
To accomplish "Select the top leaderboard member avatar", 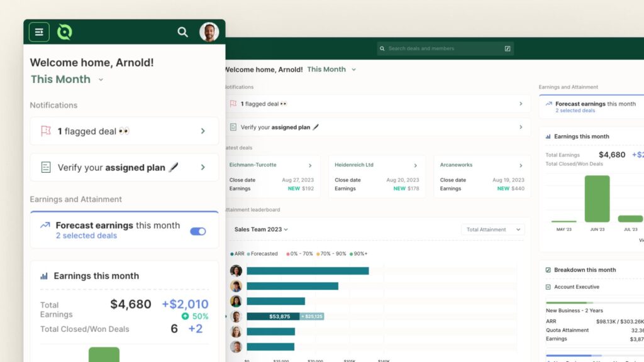I will 236,271.
